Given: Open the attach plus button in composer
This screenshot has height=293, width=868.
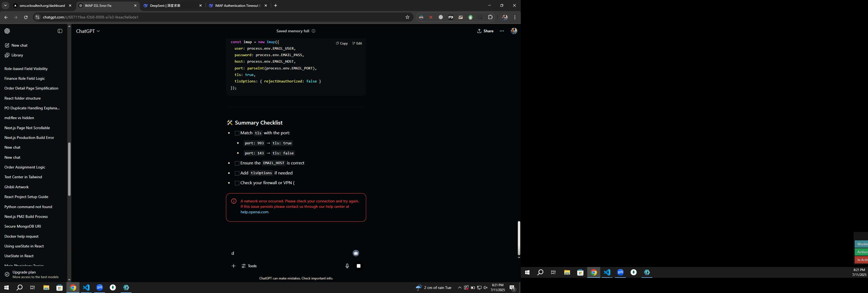Looking at the screenshot, I should click(234, 266).
